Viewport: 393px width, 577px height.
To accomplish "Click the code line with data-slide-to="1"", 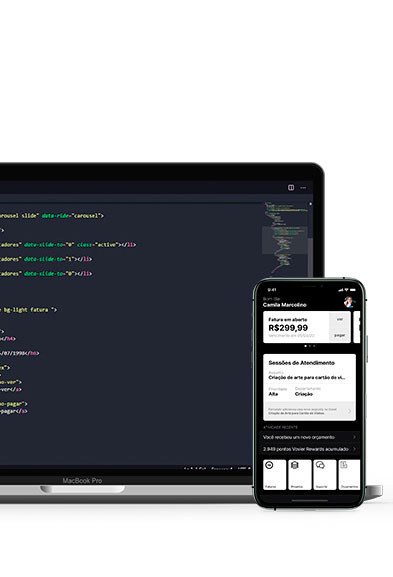I will (46, 259).
